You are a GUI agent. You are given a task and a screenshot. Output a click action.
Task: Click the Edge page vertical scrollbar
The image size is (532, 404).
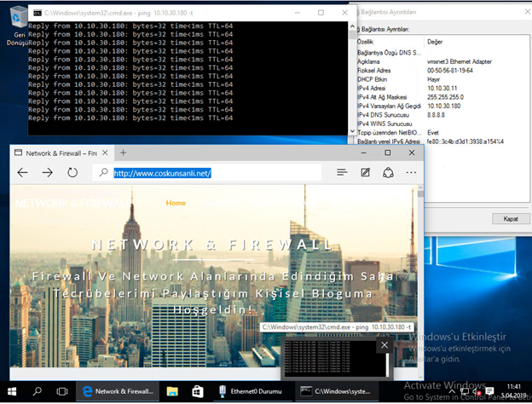[420, 281]
